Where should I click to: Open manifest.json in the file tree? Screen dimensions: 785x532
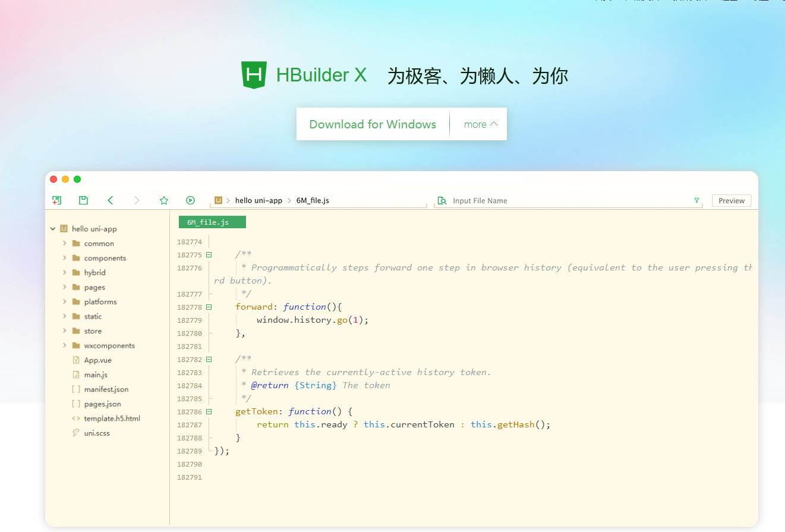[106, 389]
